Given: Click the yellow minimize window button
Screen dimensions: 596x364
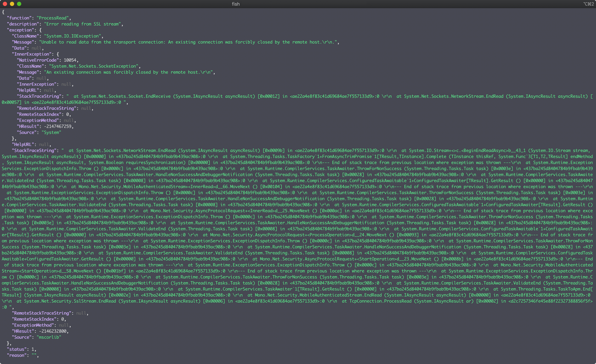Looking at the screenshot, I should pyautogui.click(x=12, y=4).
